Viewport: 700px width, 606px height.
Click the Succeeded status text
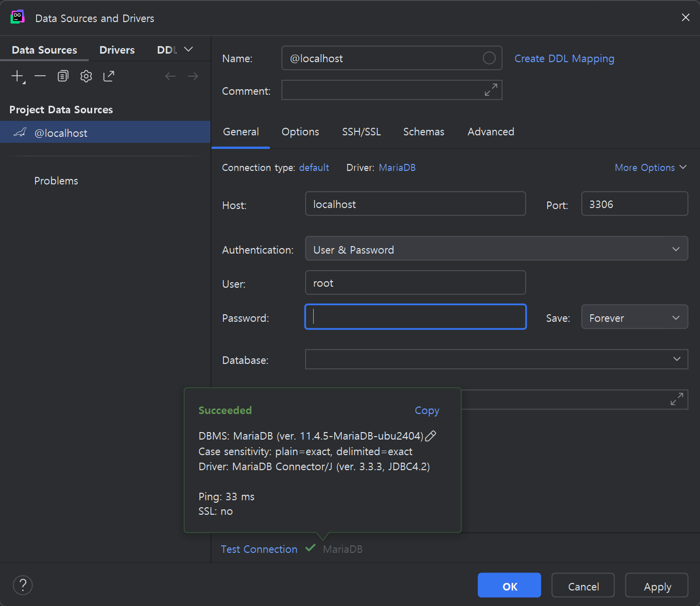point(225,411)
